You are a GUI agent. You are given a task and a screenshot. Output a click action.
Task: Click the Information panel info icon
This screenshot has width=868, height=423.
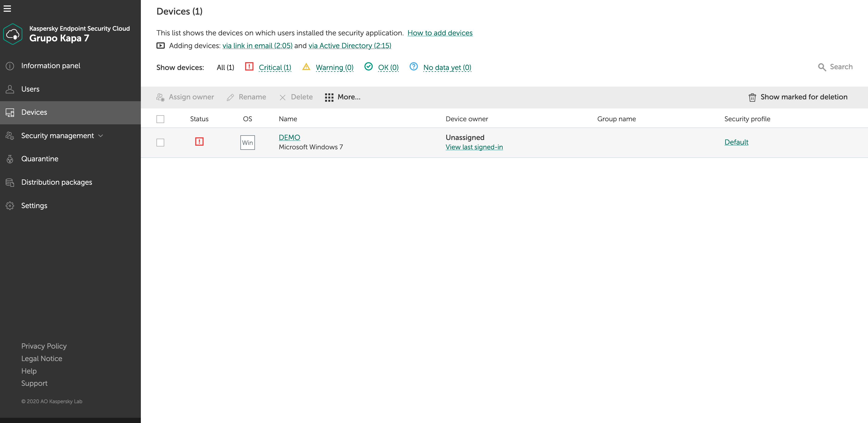point(10,66)
